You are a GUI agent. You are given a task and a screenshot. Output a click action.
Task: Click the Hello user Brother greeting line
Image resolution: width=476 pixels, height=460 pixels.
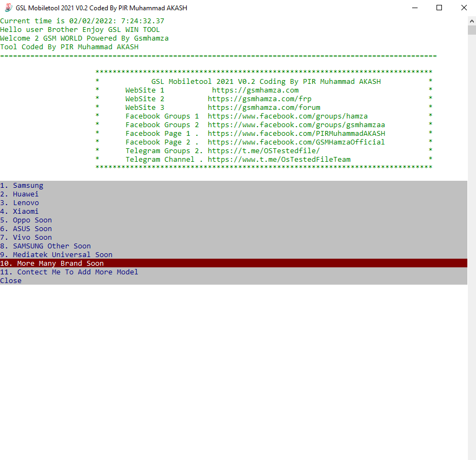click(80, 29)
